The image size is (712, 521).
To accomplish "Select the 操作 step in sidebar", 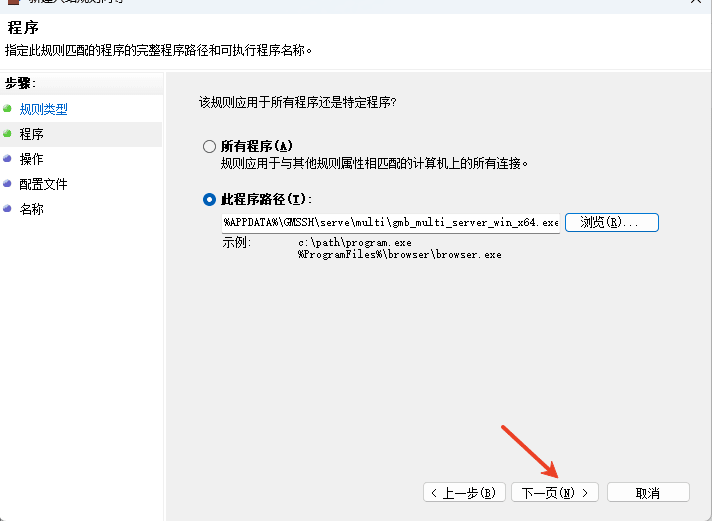I will (31, 159).
